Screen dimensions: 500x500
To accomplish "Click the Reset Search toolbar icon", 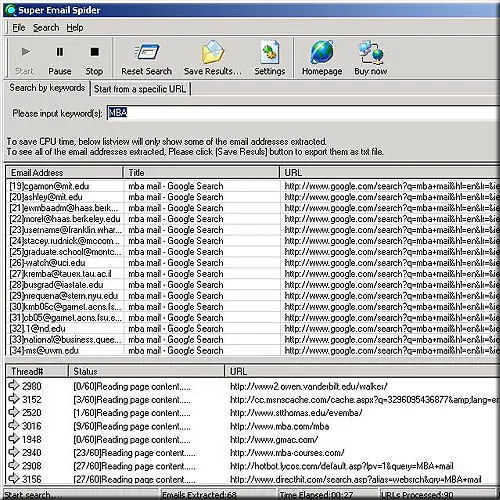I will (x=147, y=53).
